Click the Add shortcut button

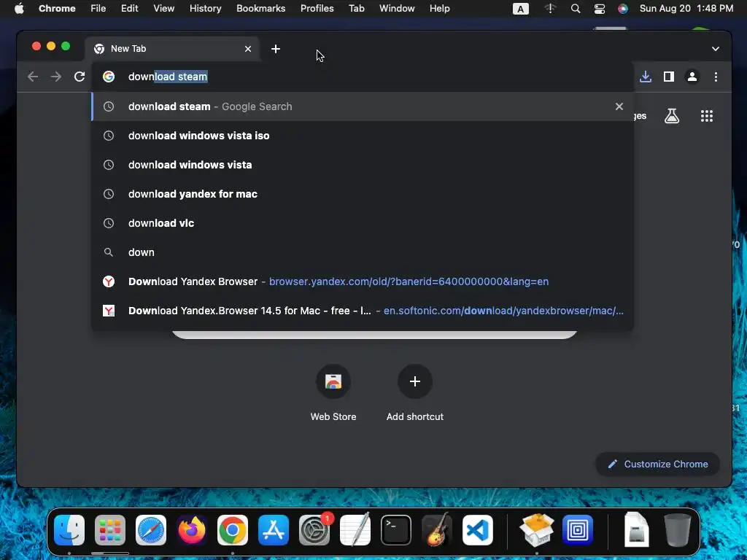415,393
